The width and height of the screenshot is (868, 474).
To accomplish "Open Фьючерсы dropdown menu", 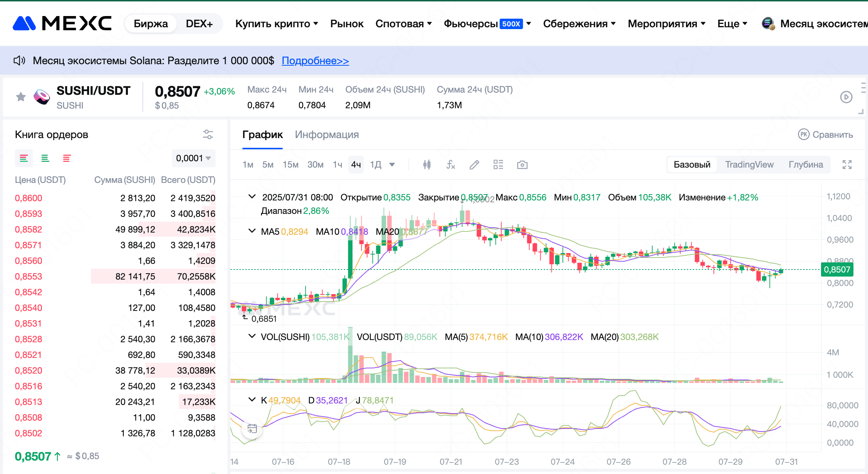I will [487, 24].
